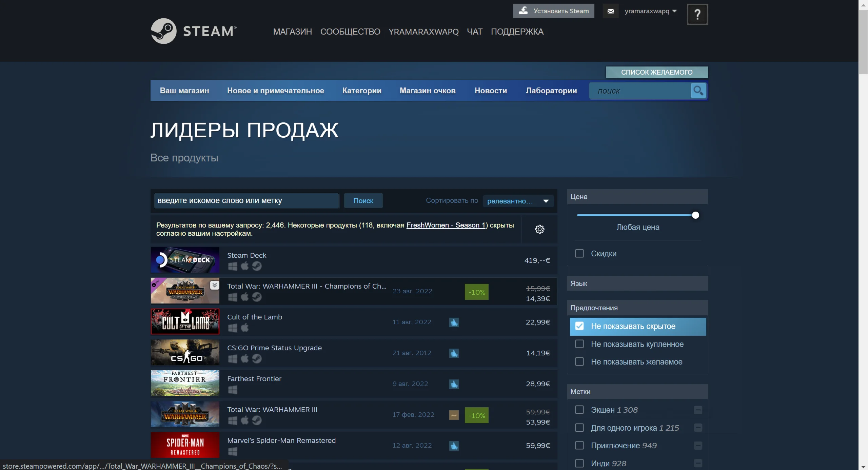Click the price slider handle
Screen dimensions: 868x470
coord(695,215)
